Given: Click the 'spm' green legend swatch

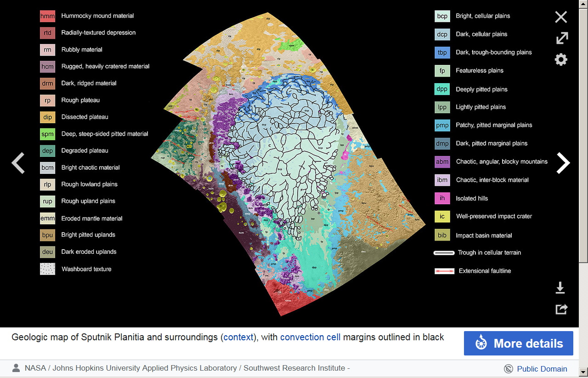Looking at the screenshot, I should pos(47,134).
